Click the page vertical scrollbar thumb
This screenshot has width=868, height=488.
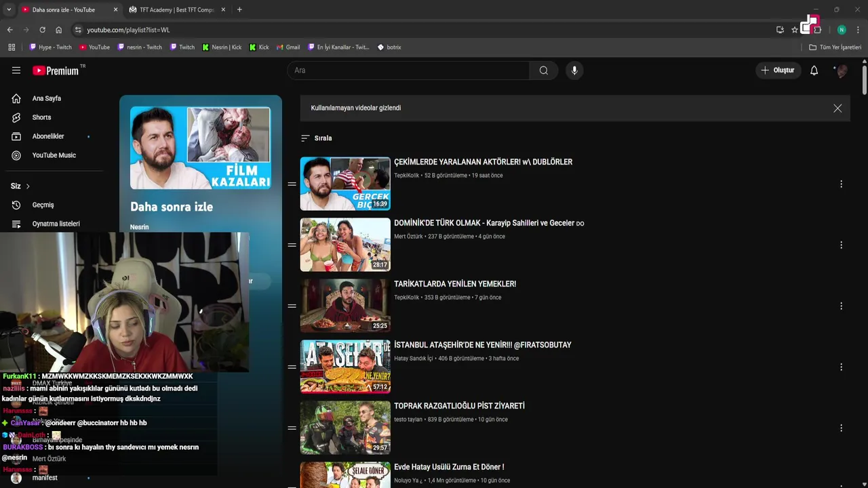coord(865,79)
